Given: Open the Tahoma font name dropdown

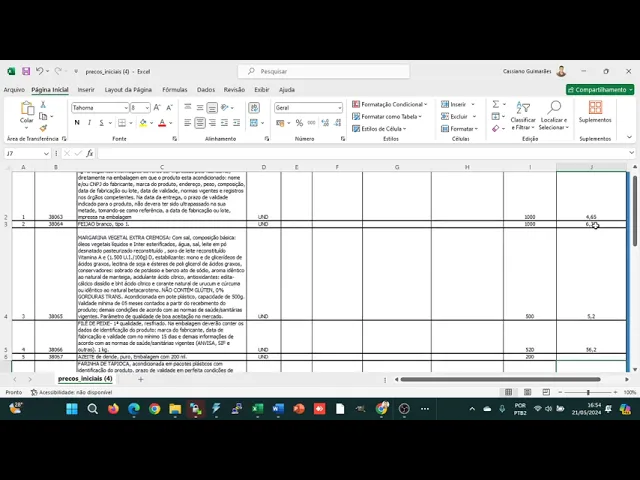Looking at the screenshot, I should pos(126,108).
